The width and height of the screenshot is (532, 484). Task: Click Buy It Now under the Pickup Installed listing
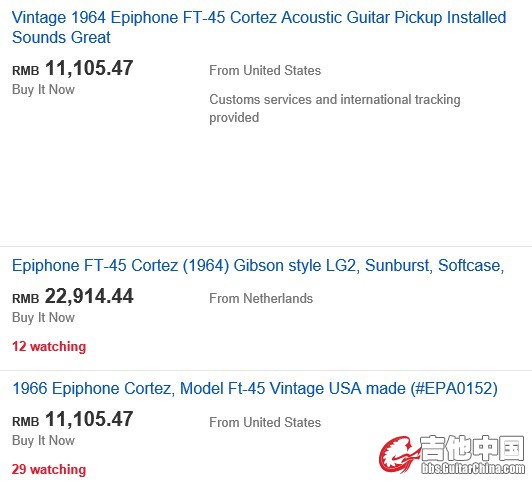point(43,90)
